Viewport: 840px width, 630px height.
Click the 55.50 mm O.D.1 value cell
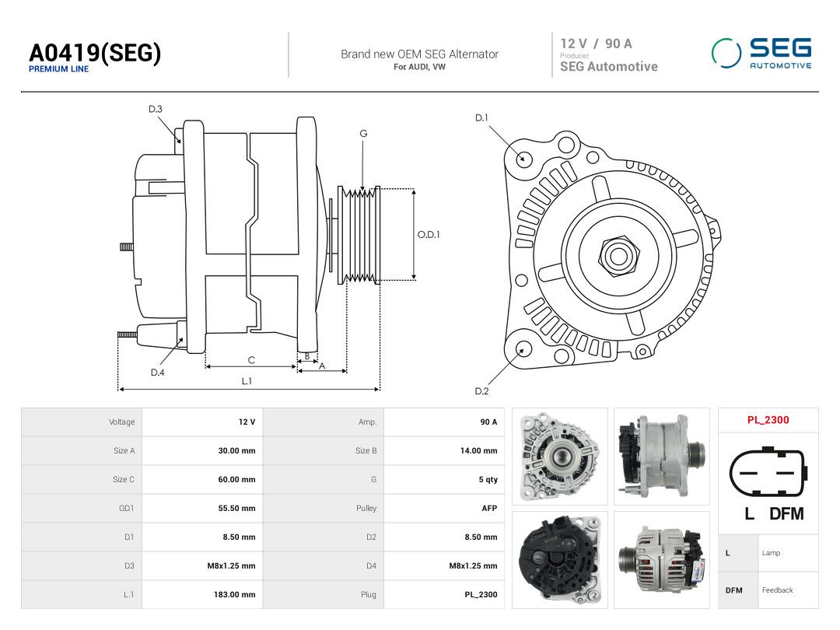[202, 509]
